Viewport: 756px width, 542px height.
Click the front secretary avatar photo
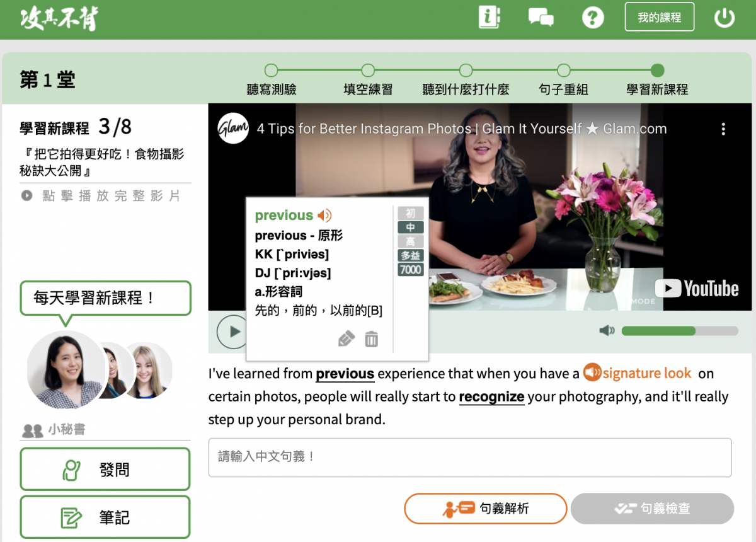pyautogui.click(x=66, y=370)
